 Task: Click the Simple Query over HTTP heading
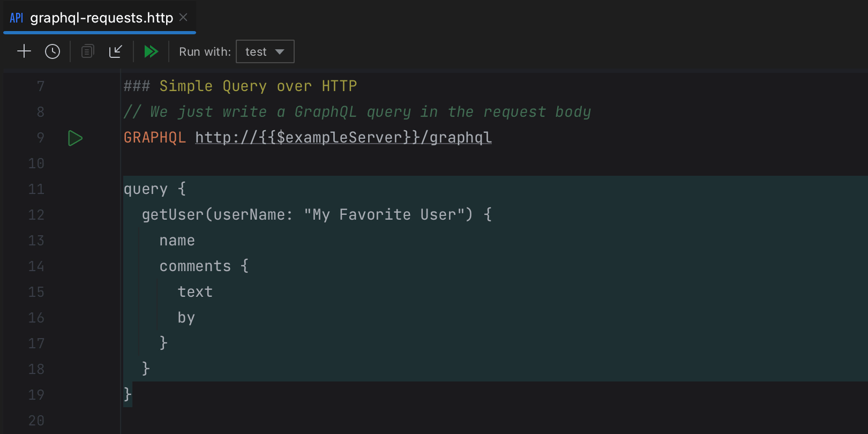(258, 86)
